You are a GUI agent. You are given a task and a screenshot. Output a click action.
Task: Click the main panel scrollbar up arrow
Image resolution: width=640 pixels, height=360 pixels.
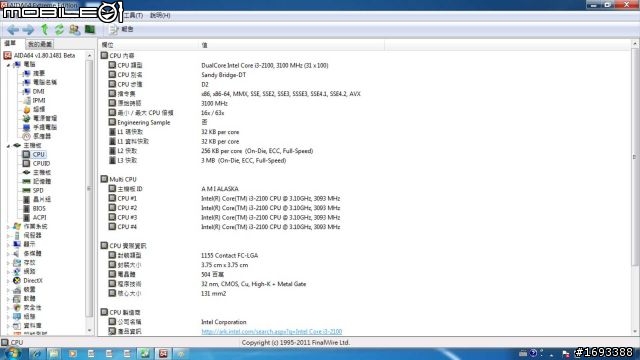pos(635,44)
